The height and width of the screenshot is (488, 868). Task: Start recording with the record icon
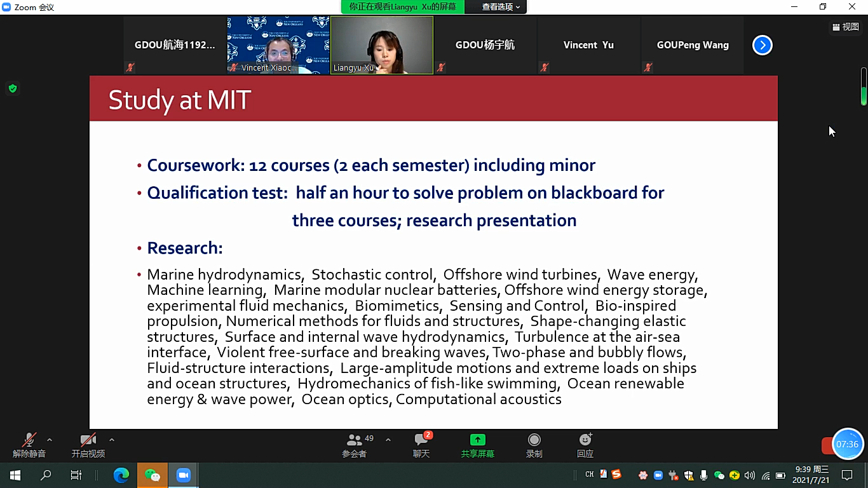pyautogui.click(x=534, y=440)
